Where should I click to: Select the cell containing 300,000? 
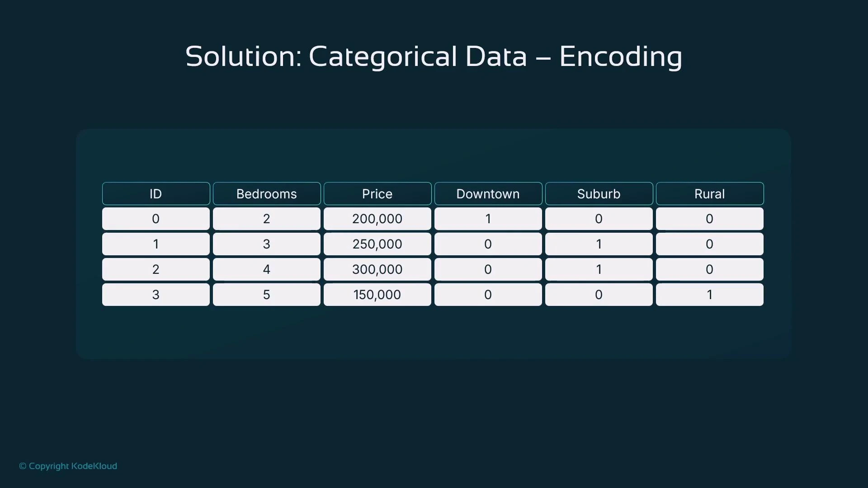[377, 269]
